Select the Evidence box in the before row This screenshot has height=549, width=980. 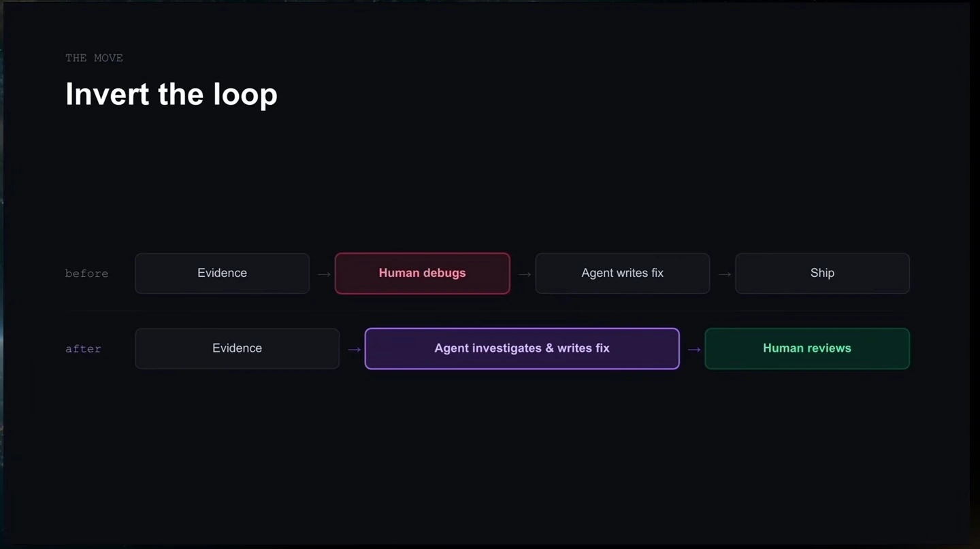(x=223, y=273)
